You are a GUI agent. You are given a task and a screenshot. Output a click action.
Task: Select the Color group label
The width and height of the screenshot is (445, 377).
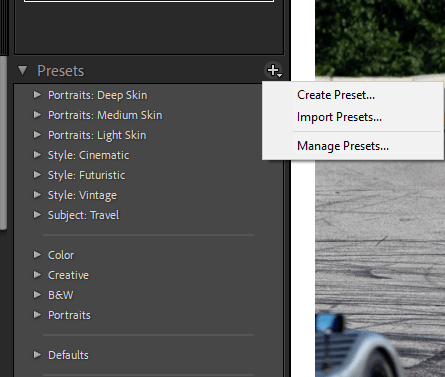pyautogui.click(x=61, y=255)
